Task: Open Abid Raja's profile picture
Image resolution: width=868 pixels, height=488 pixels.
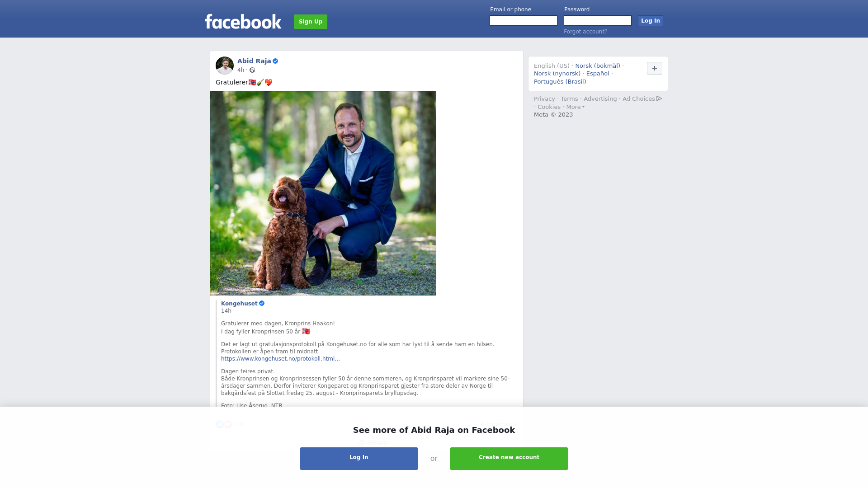Action: click(225, 66)
